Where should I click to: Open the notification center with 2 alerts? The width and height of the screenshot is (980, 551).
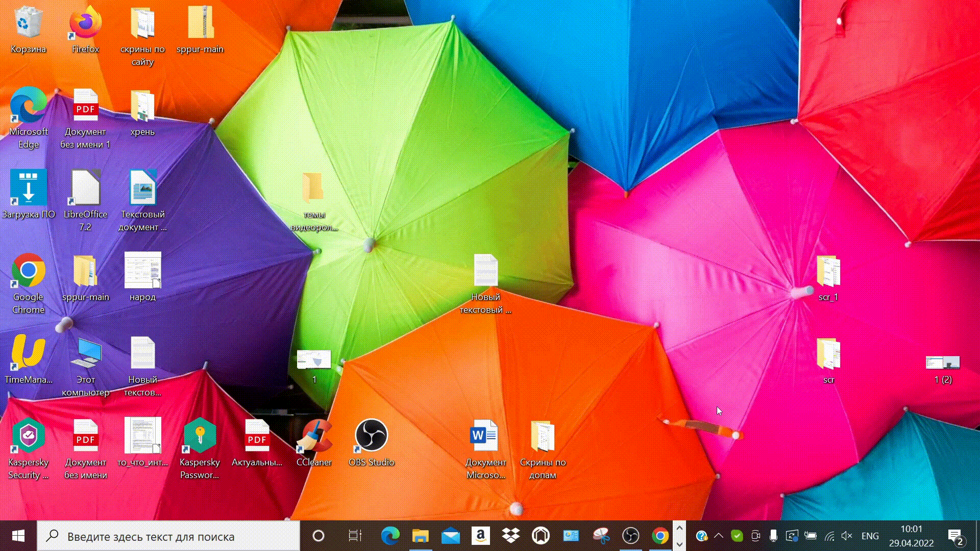pyautogui.click(x=956, y=537)
